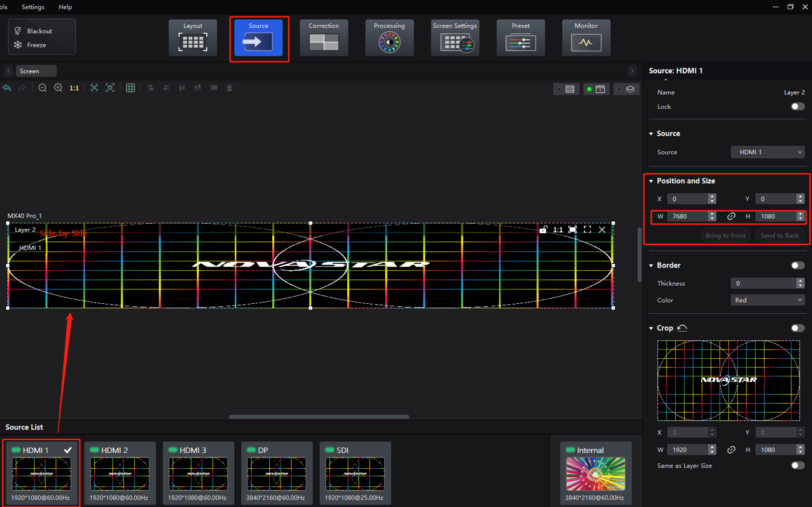Image resolution: width=812 pixels, height=507 pixels.
Task: Click the undo arrow icon
Action: pos(7,88)
